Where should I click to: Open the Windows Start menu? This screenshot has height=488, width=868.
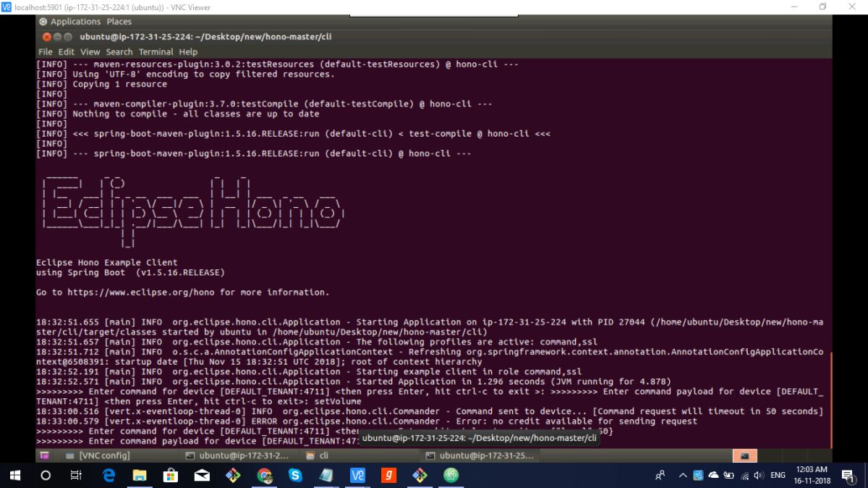click(x=15, y=476)
